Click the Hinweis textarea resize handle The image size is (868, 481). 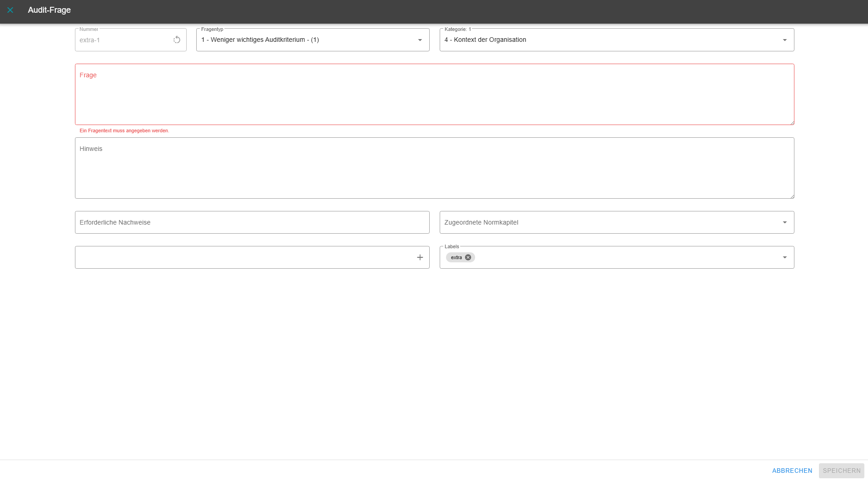coord(792,196)
